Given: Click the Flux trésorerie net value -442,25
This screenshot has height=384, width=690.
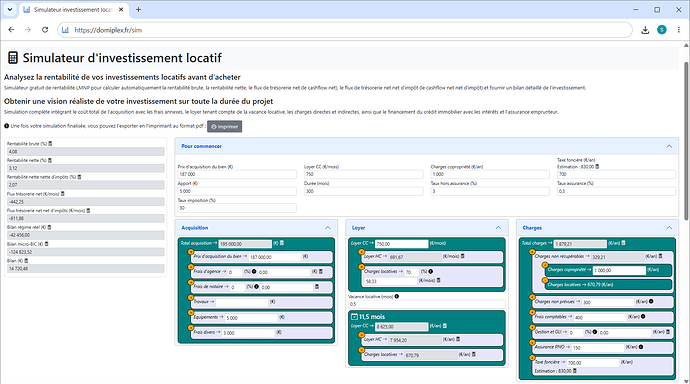Looking at the screenshot, I should pos(86,201).
